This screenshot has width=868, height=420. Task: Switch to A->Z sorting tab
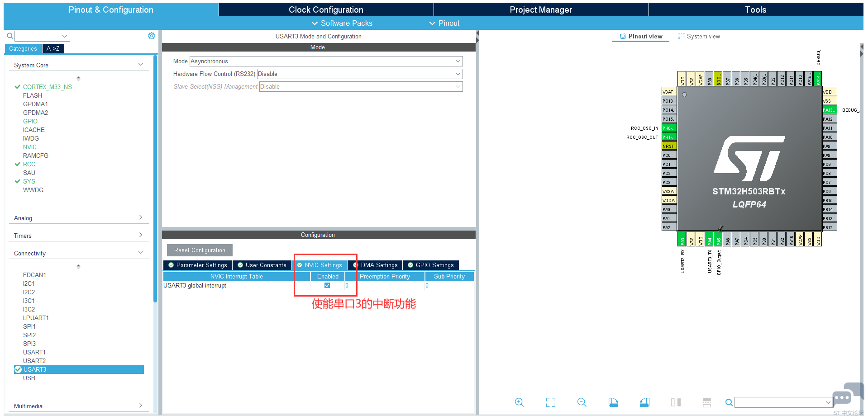coord(53,48)
